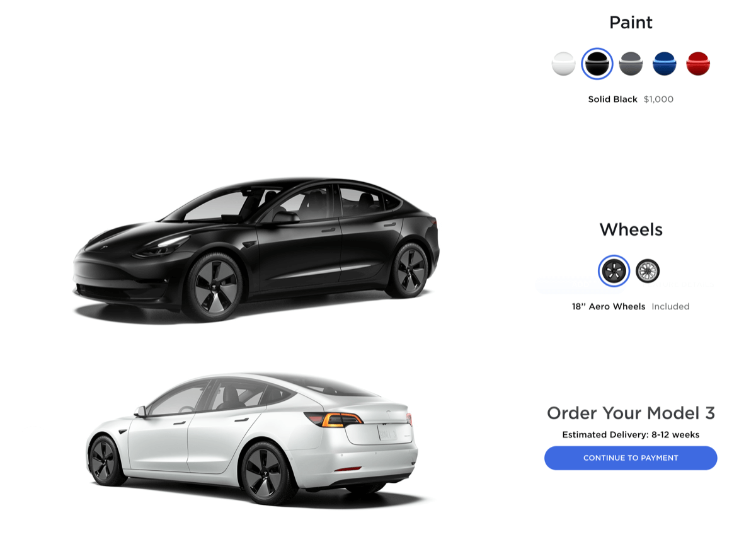The height and width of the screenshot is (554, 756).
Task: Click the Paint section heading
Action: pos(631,23)
